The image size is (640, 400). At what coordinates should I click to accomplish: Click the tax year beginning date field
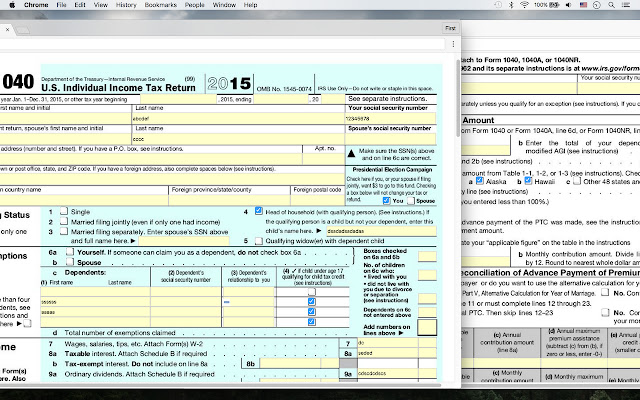click(x=178, y=99)
